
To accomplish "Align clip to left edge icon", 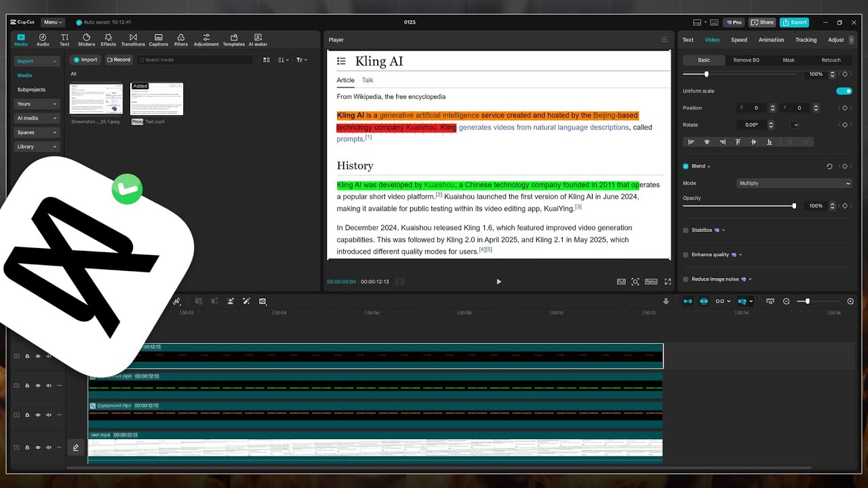I will tap(691, 142).
